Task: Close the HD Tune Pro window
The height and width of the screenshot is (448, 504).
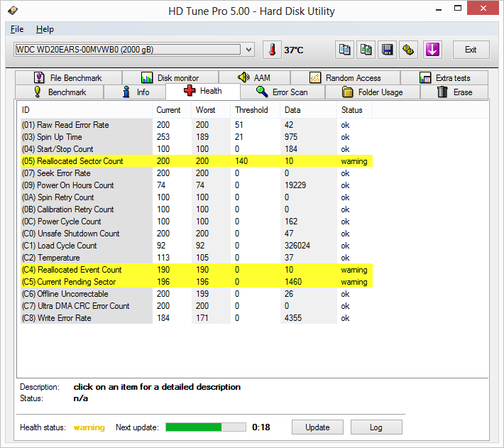Action: [483, 9]
